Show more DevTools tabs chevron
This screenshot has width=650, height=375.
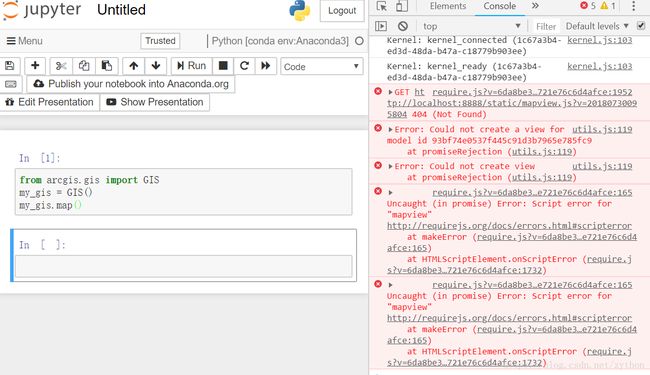(535, 6)
